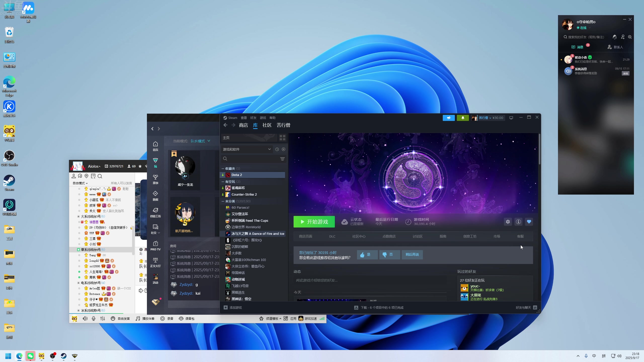Image resolution: width=644 pixels, height=362 pixels.
Task: Open Dota 2 game info icon
Action: pos(518,222)
